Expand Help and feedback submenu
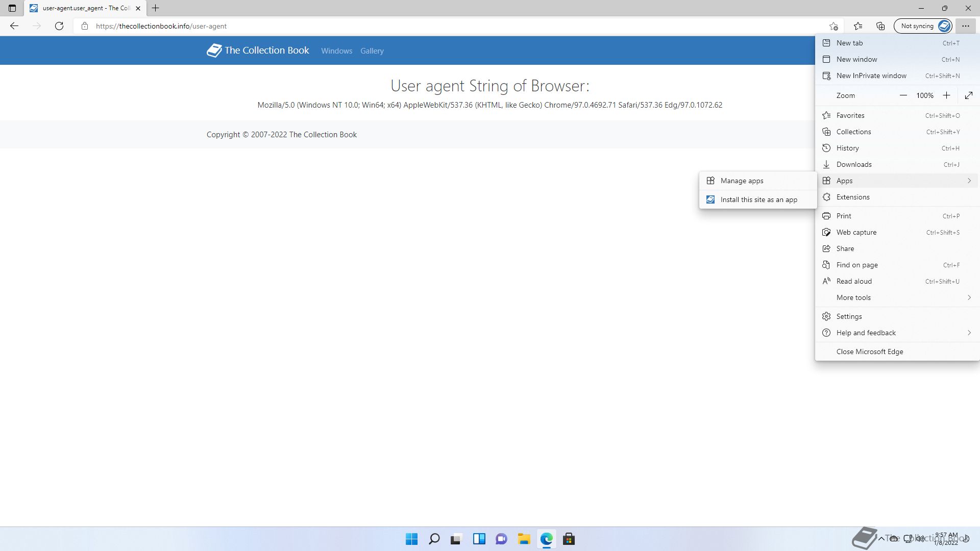This screenshot has width=980, height=551. [x=897, y=333]
